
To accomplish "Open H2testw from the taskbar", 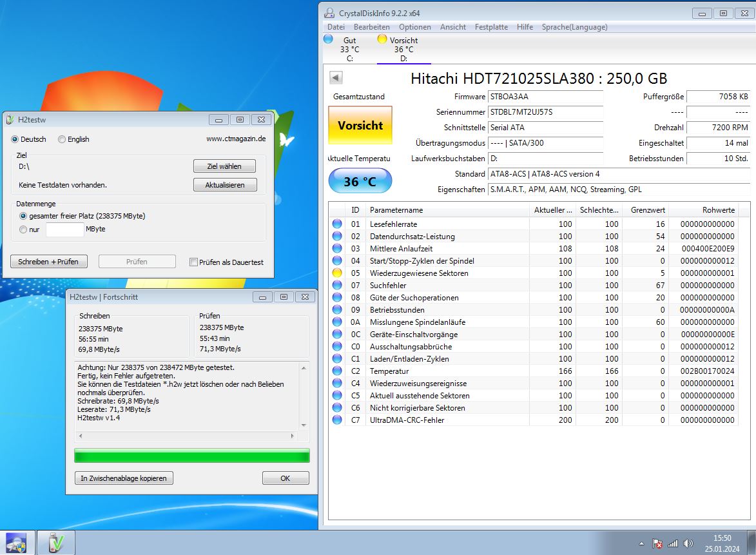I will click(x=56, y=543).
